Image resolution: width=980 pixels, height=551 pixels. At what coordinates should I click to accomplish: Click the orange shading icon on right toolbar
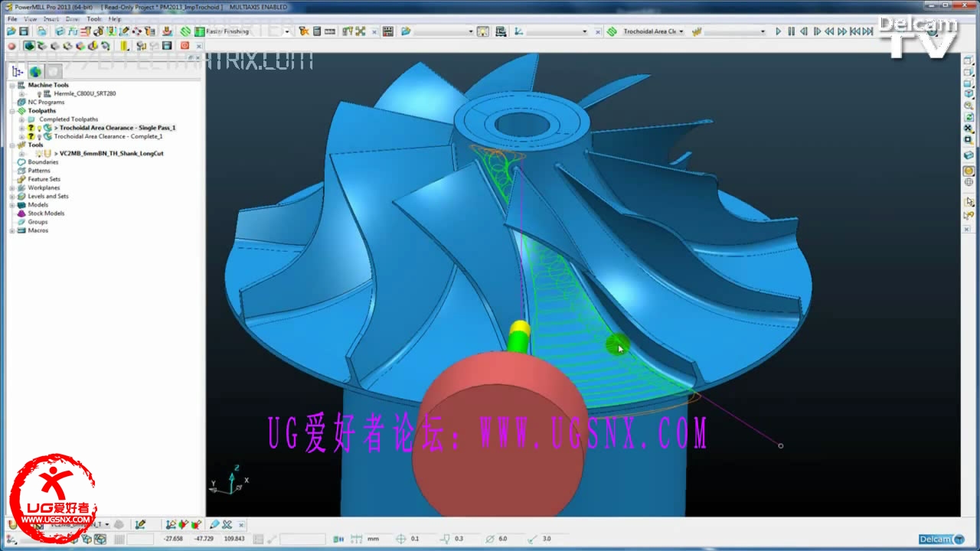969,171
